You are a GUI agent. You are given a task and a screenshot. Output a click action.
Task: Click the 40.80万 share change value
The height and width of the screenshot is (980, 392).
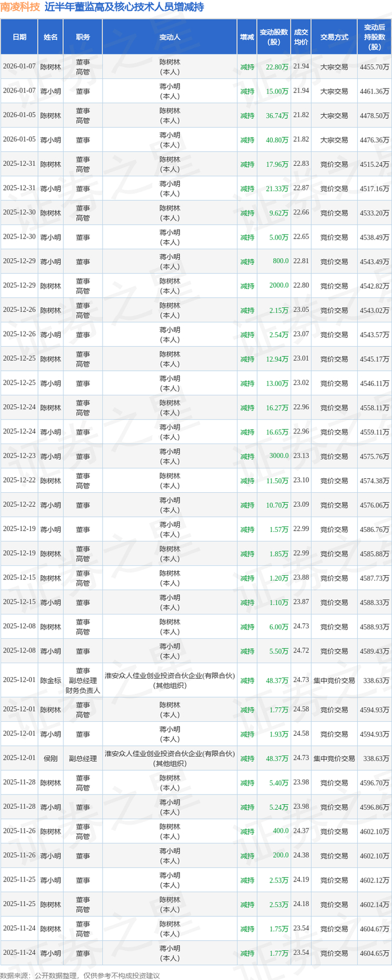pyautogui.click(x=277, y=140)
